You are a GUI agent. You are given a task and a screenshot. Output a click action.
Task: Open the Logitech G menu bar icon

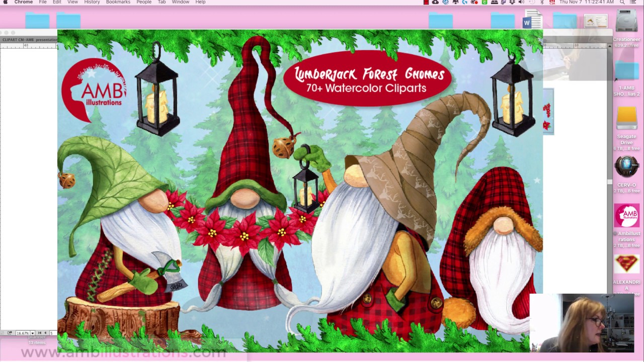pos(464,2)
